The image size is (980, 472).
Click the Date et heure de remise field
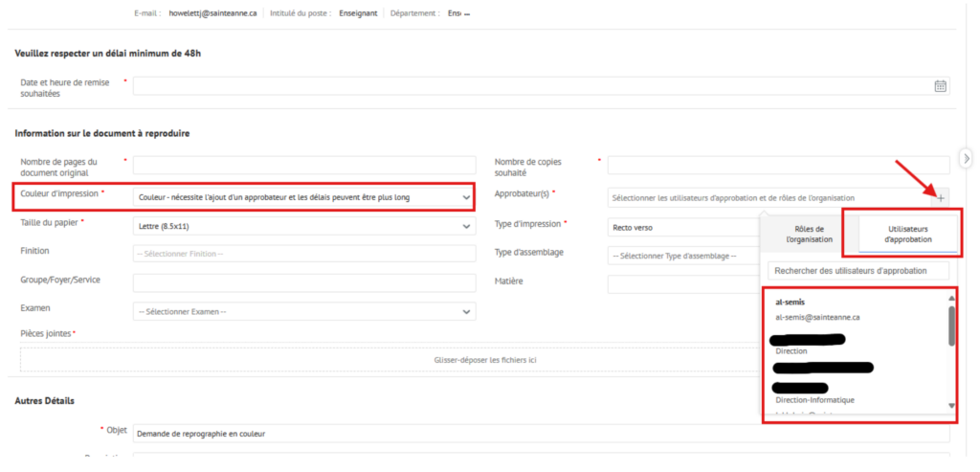pos(531,86)
